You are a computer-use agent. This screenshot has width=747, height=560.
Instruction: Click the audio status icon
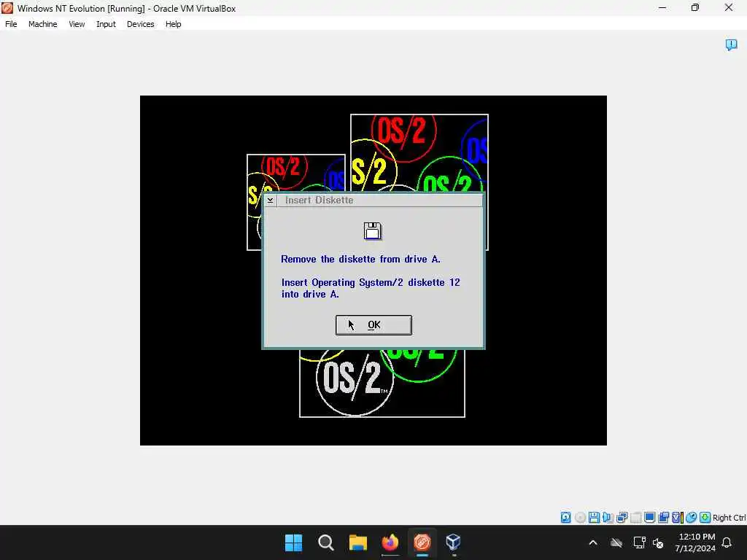pyautogui.click(x=608, y=518)
